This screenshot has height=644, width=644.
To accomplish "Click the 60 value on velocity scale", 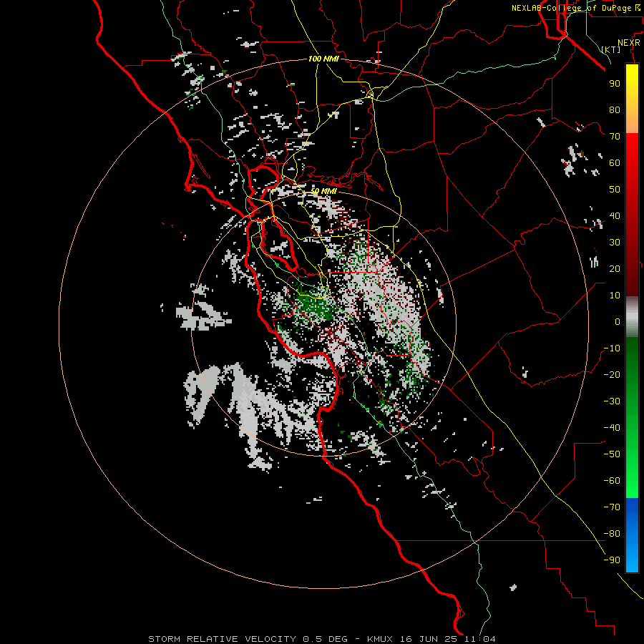I will (x=615, y=162).
